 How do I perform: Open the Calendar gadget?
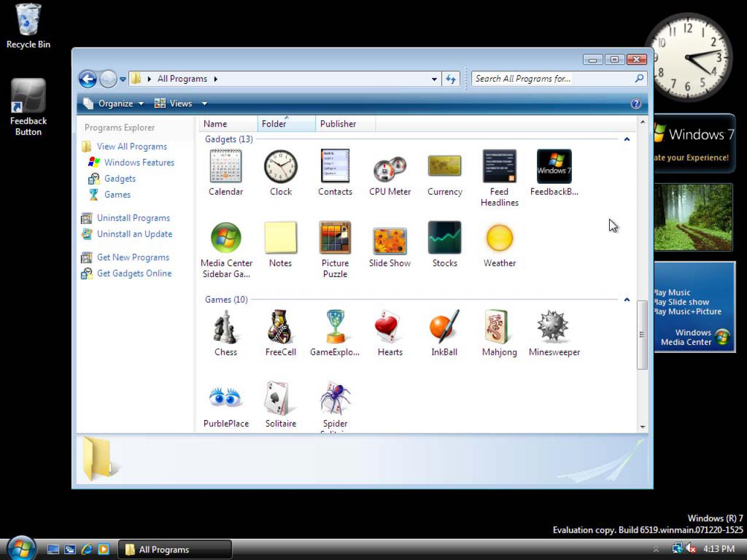[x=226, y=173]
